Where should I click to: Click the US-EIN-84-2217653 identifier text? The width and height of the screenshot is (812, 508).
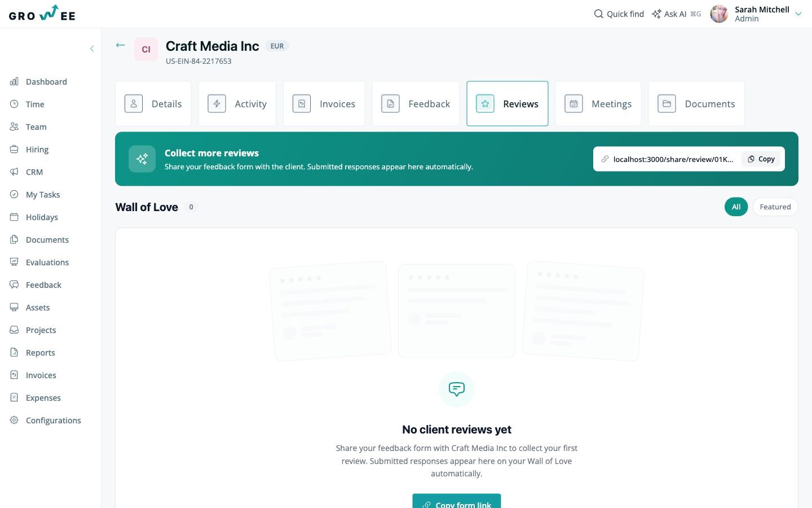pos(198,61)
